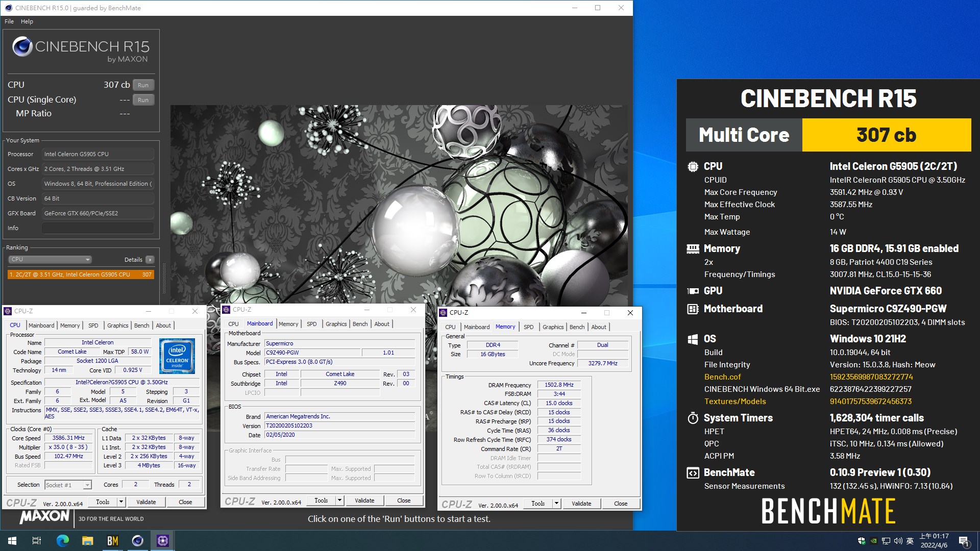
Task: Click the Tools button in CPU-Z Memory window
Action: coord(538,504)
